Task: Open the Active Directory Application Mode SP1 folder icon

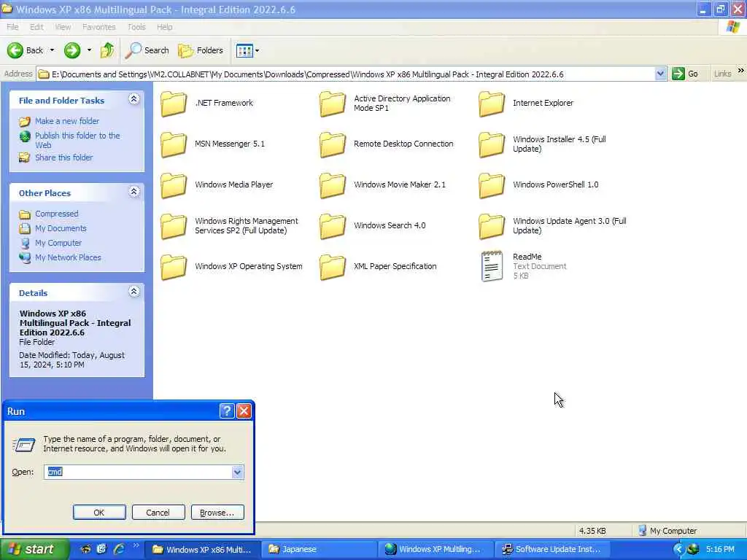Action: click(333, 104)
